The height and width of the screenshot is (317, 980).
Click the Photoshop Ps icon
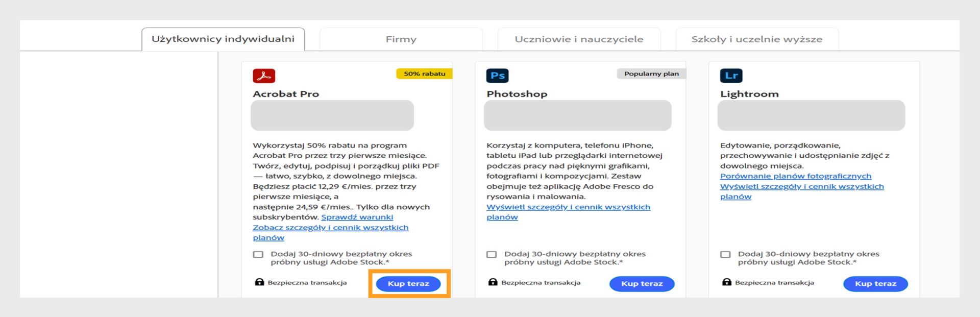[497, 76]
